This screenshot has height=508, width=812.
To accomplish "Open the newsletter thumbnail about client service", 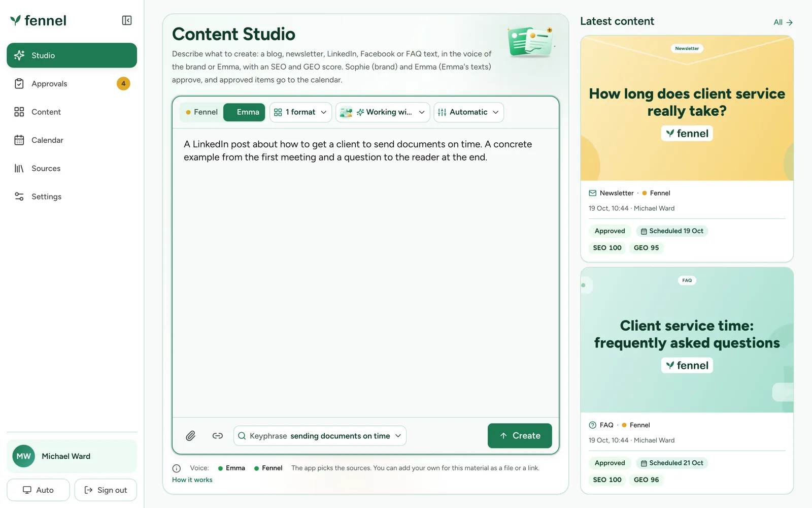I will 687,108.
